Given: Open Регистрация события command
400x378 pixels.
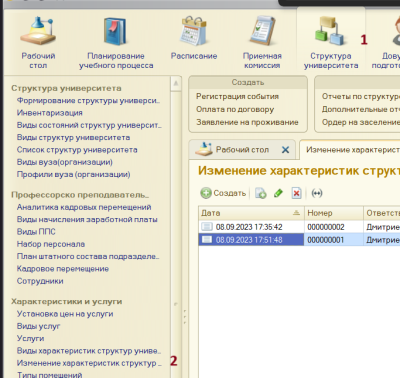Looking at the screenshot, I should coord(237,96).
